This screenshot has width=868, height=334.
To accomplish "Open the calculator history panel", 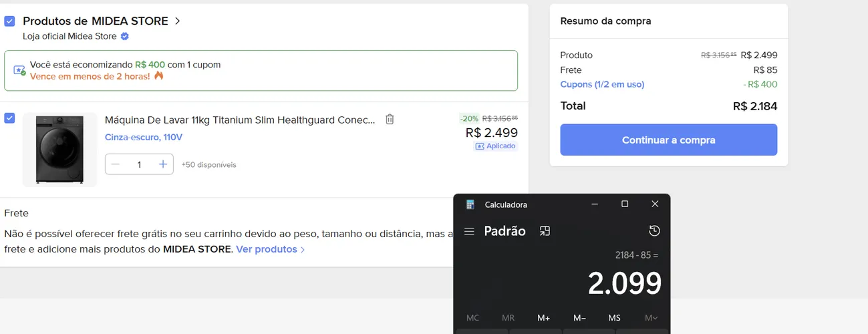I will pyautogui.click(x=654, y=231).
